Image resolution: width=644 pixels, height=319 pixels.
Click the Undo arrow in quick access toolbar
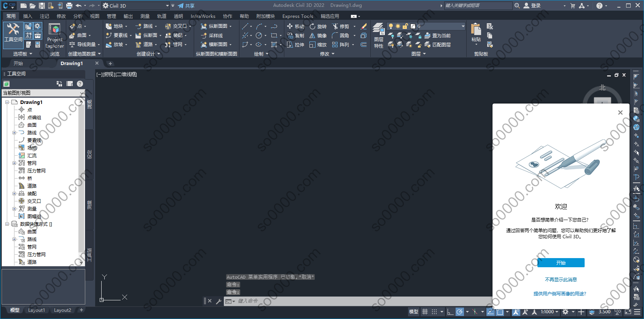78,5
